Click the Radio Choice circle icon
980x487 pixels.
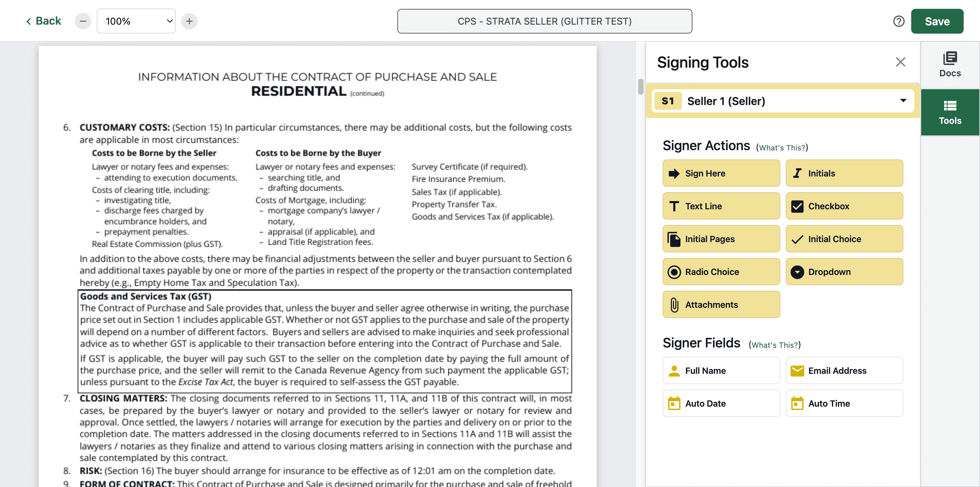(x=674, y=272)
